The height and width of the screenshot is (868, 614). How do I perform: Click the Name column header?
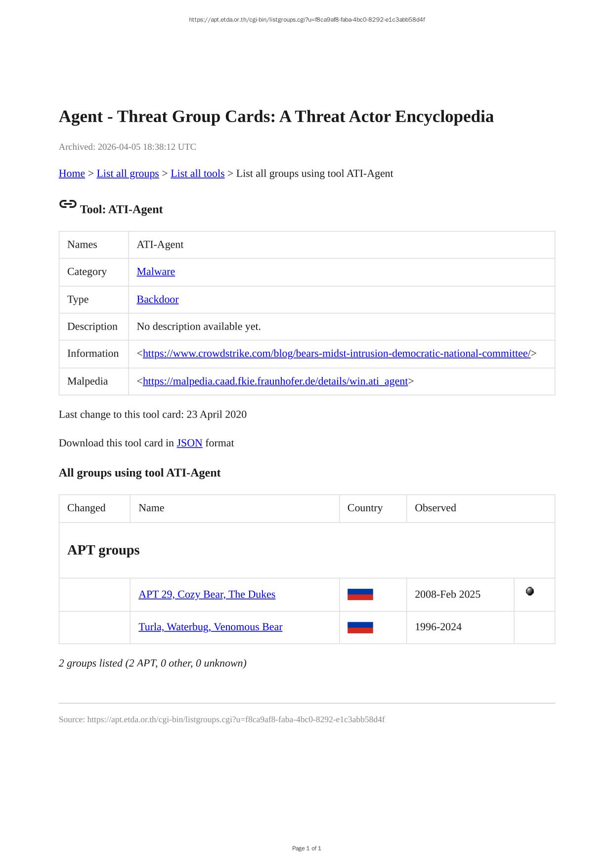click(x=151, y=508)
